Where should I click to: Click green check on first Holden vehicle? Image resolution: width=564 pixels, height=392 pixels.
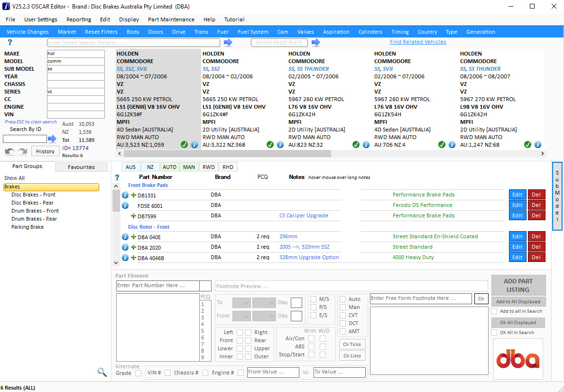pyautogui.click(x=184, y=145)
